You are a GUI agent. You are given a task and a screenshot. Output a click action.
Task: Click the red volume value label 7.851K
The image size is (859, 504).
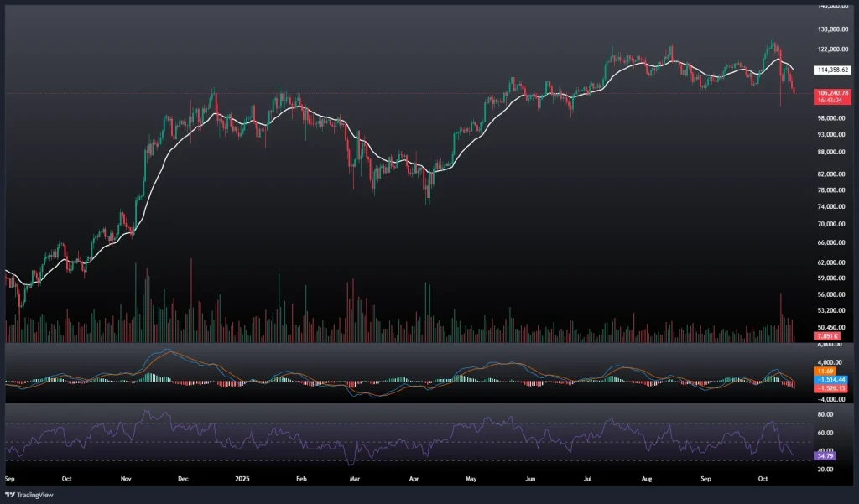click(x=825, y=336)
